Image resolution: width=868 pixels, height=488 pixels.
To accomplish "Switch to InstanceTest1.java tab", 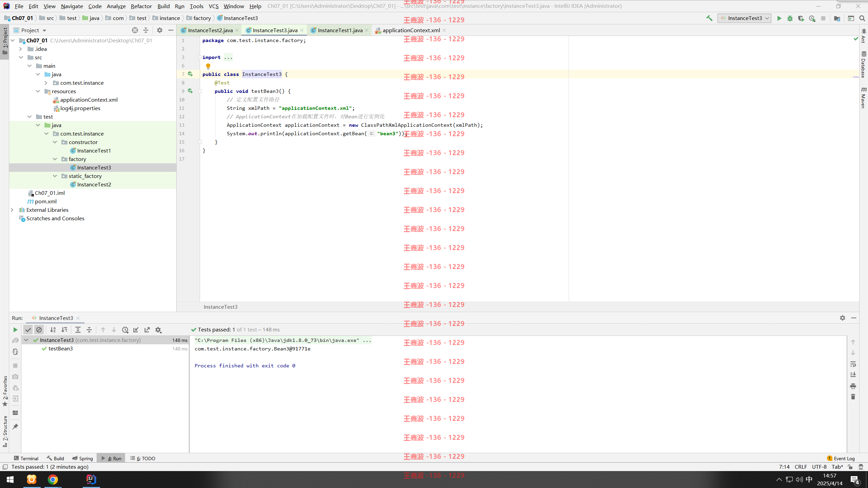I will [x=340, y=30].
